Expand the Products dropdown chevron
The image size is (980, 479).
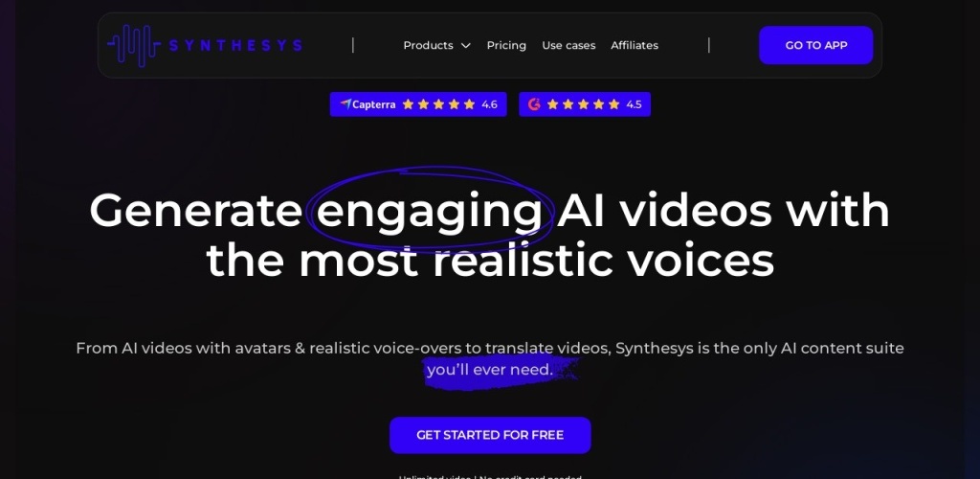(x=465, y=46)
